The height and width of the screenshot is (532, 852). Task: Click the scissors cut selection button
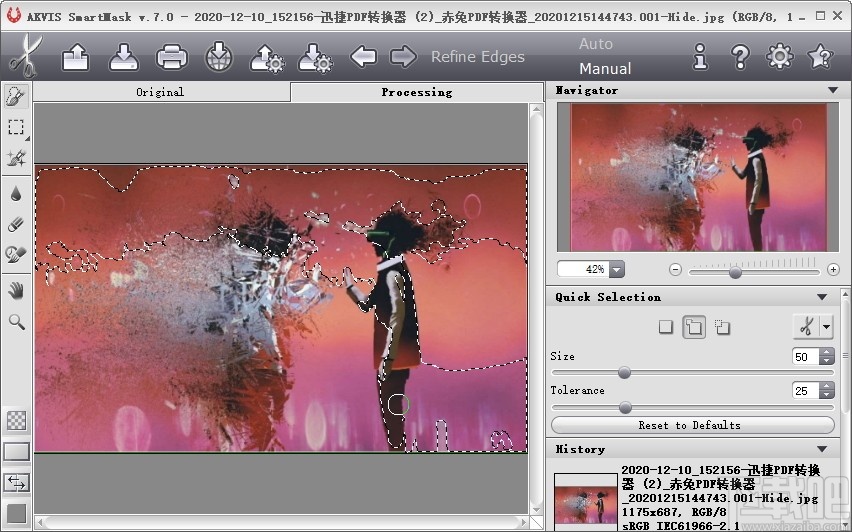[806, 327]
